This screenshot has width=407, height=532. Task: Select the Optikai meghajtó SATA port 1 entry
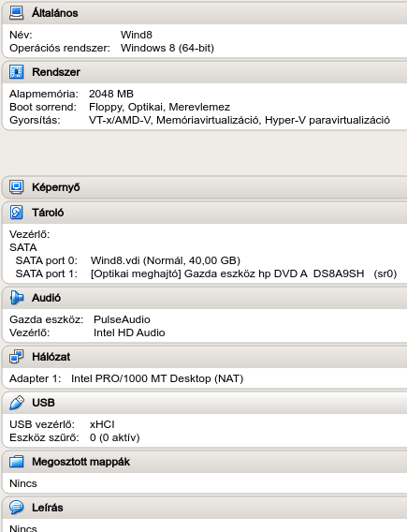click(206, 273)
